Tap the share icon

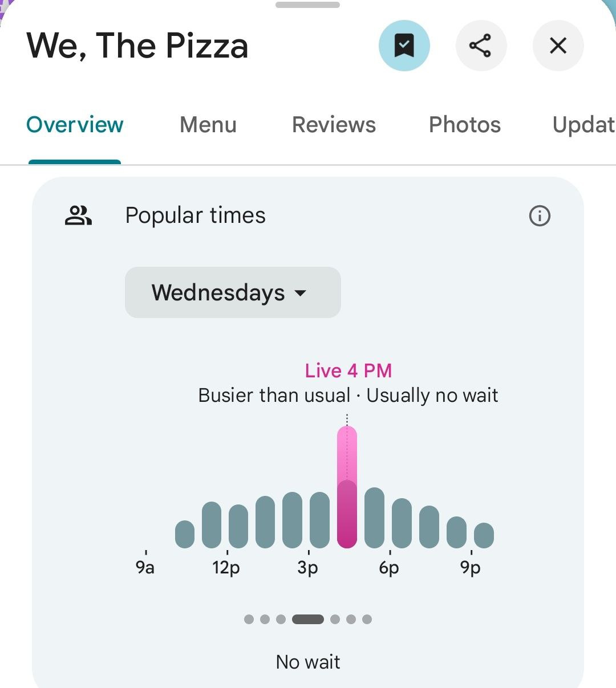click(480, 46)
